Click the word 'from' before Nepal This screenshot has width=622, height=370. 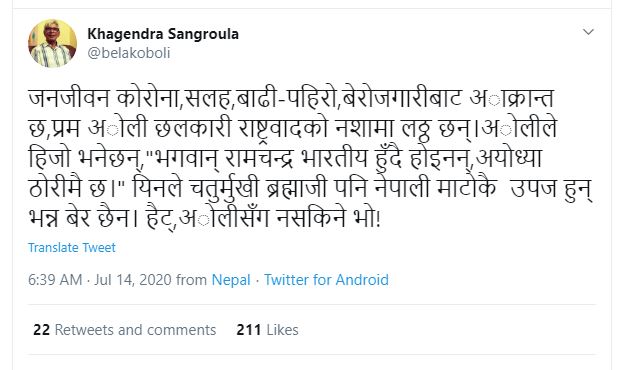pos(191,280)
